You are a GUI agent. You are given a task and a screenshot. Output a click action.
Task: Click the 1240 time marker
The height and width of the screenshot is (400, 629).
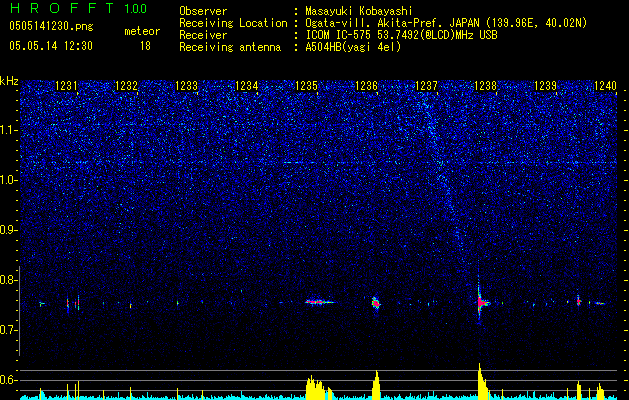tap(605, 86)
